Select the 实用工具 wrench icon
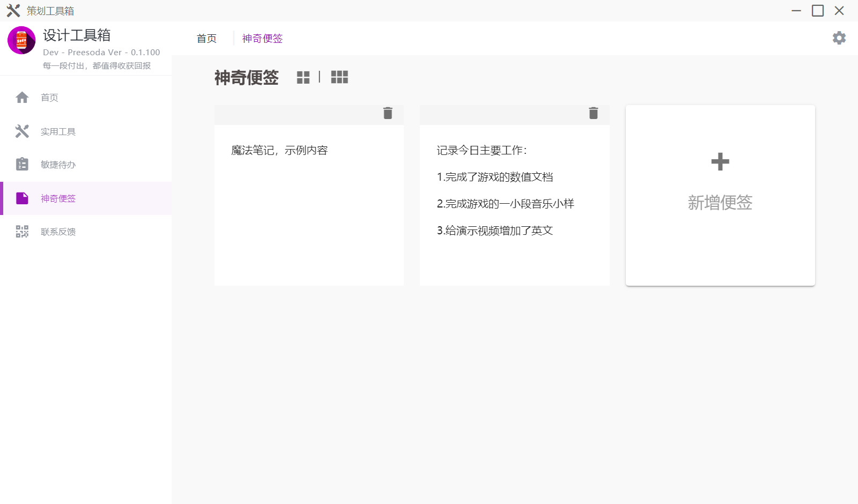 [x=22, y=131]
